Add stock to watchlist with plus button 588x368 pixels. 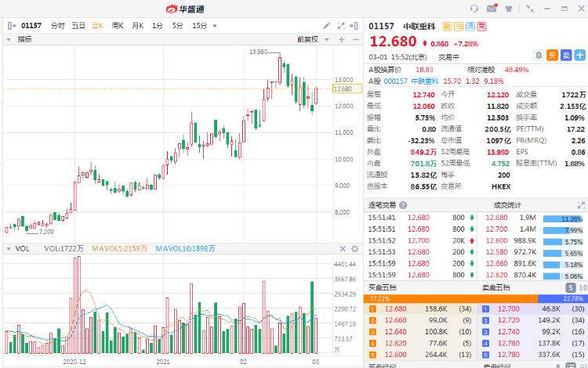(579, 56)
